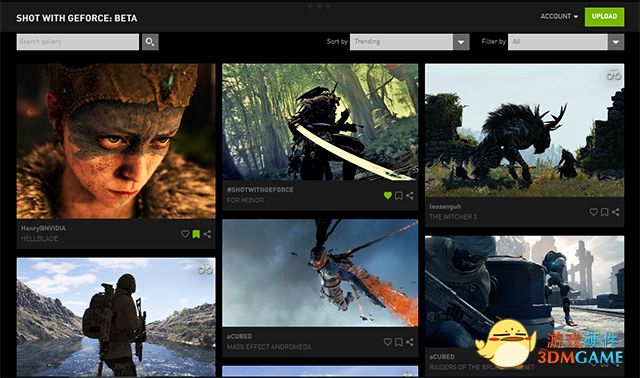Open the For Honor samurai screenshot
The image size is (640, 378).
point(320,122)
